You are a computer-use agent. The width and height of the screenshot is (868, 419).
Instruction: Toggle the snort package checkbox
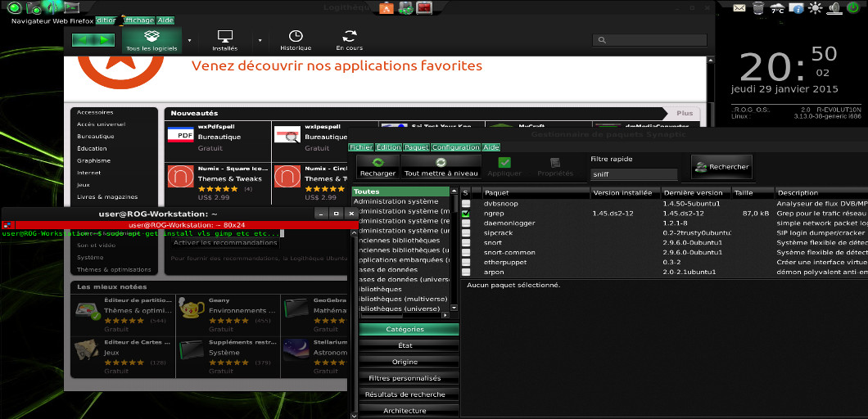pos(466,242)
